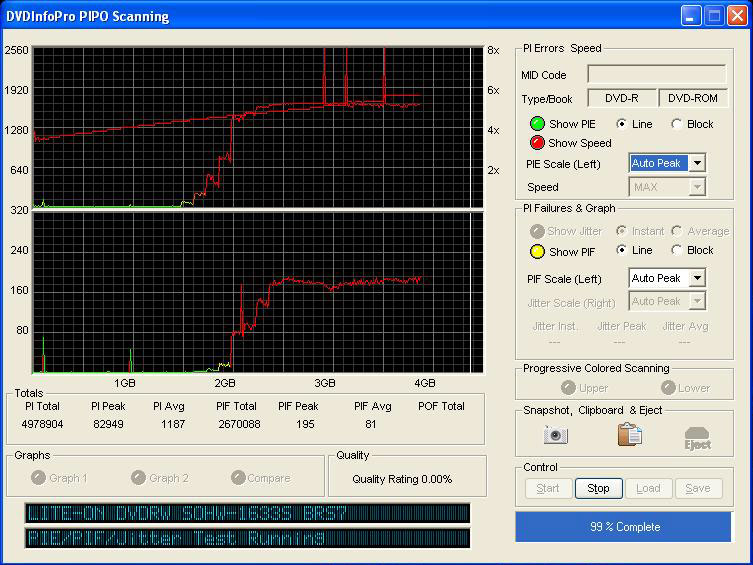The height and width of the screenshot is (565, 753).
Task: Open the PIE Scale (Left) dropdown
Action: (x=697, y=163)
